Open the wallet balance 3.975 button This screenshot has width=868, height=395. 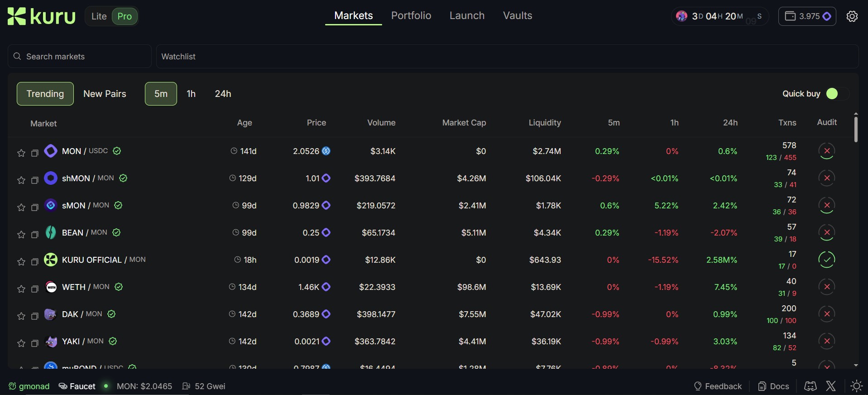coord(807,16)
